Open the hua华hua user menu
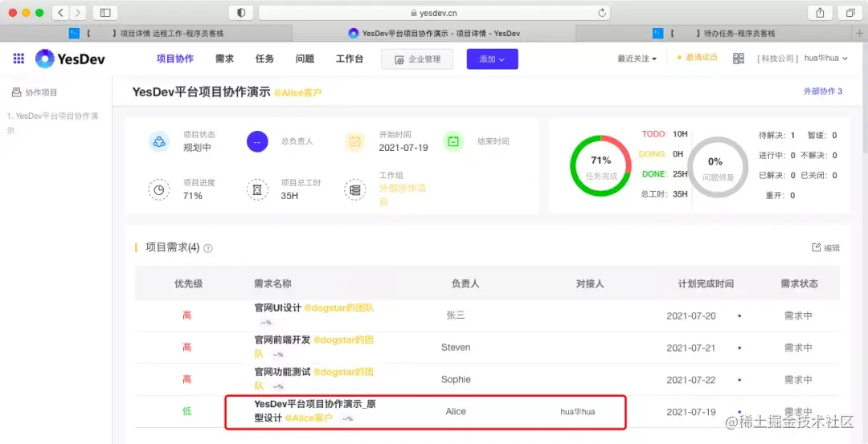The image size is (868, 444). tap(825, 59)
